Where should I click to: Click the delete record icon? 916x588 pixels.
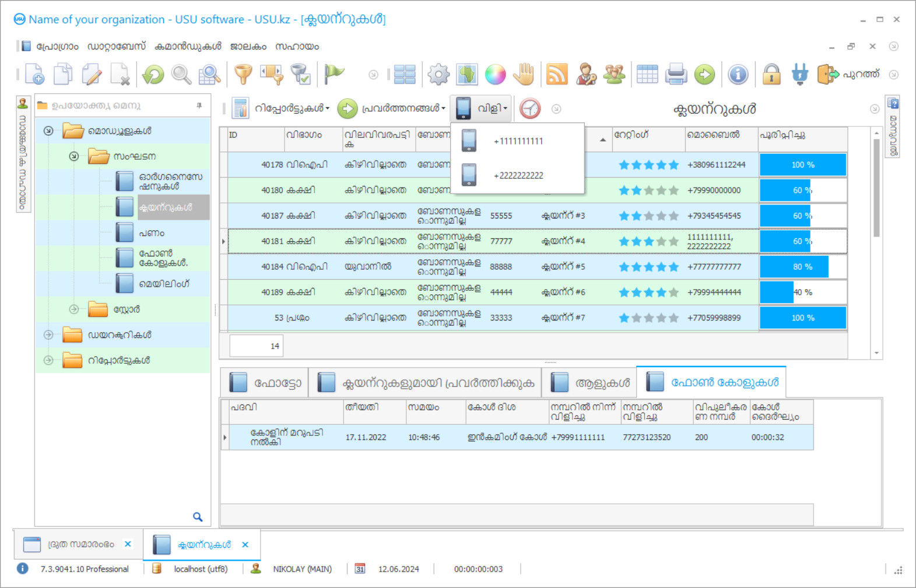120,75
